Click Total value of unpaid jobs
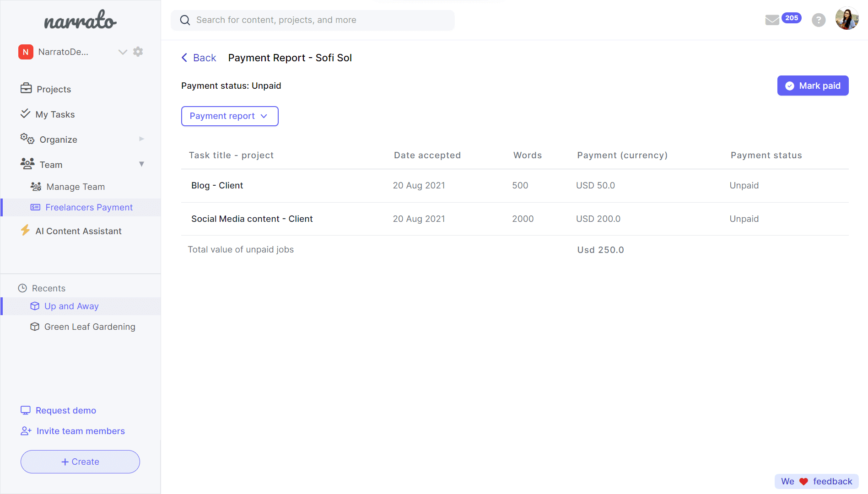 click(x=241, y=249)
